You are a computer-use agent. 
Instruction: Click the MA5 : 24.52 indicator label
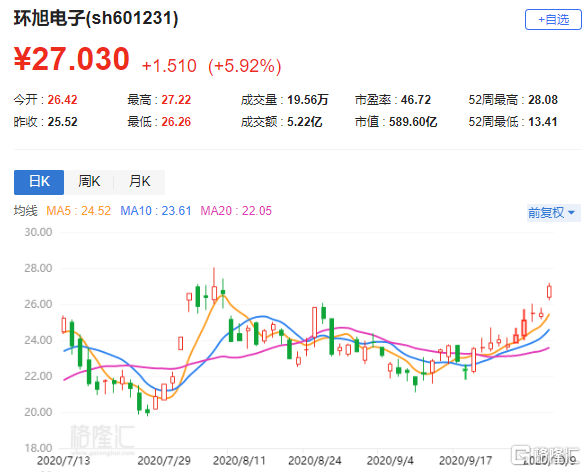pos(78,211)
